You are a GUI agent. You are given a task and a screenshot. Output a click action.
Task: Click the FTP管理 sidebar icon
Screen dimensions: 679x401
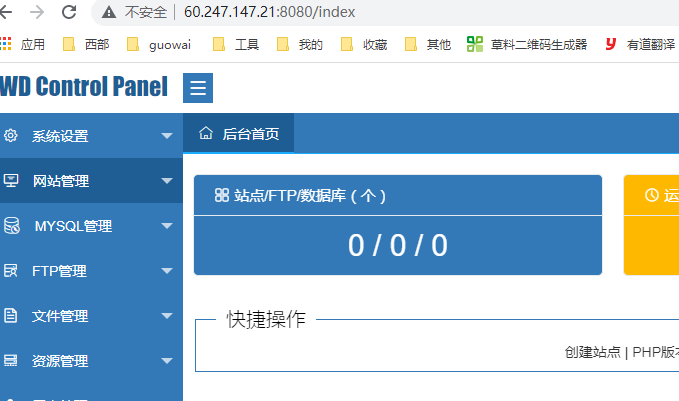(x=11, y=271)
